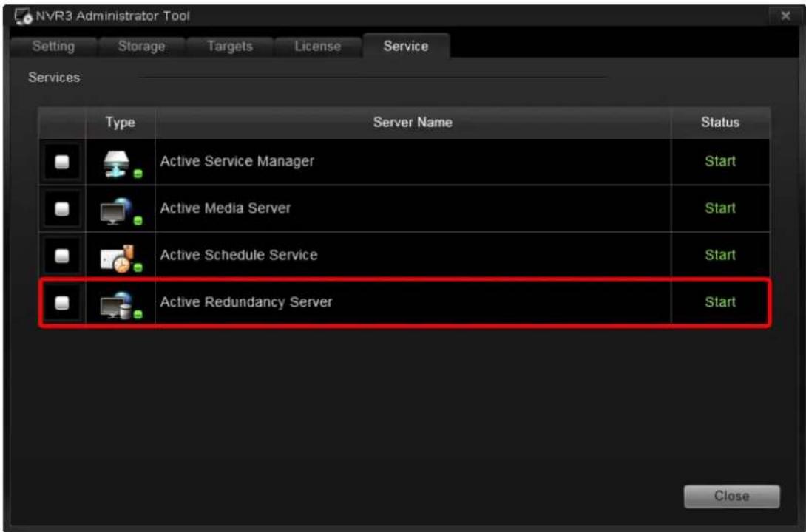Image resolution: width=806 pixels, height=532 pixels.
Task: Tick the Active Redundancy Server checkbox
Action: (x=62, y=302)
